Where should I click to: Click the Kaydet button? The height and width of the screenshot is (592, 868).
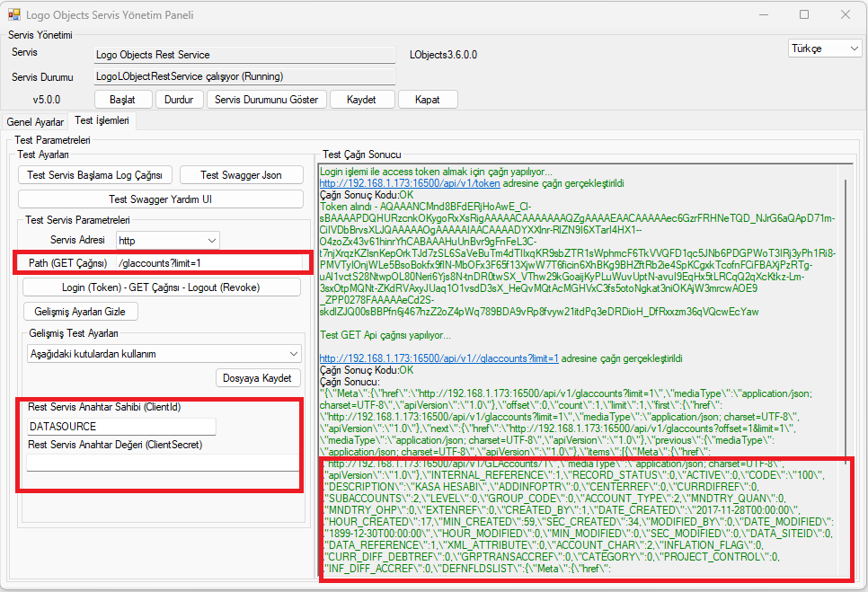(362, 100)
